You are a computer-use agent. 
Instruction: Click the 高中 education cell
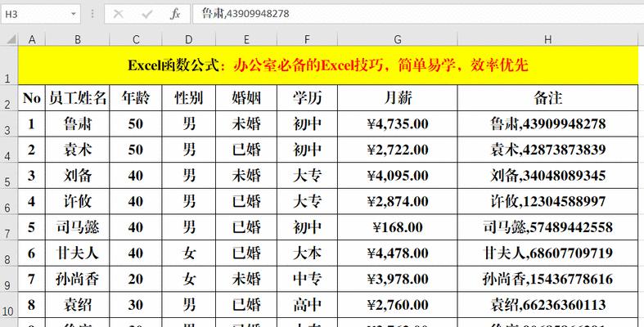coord(307,304)
